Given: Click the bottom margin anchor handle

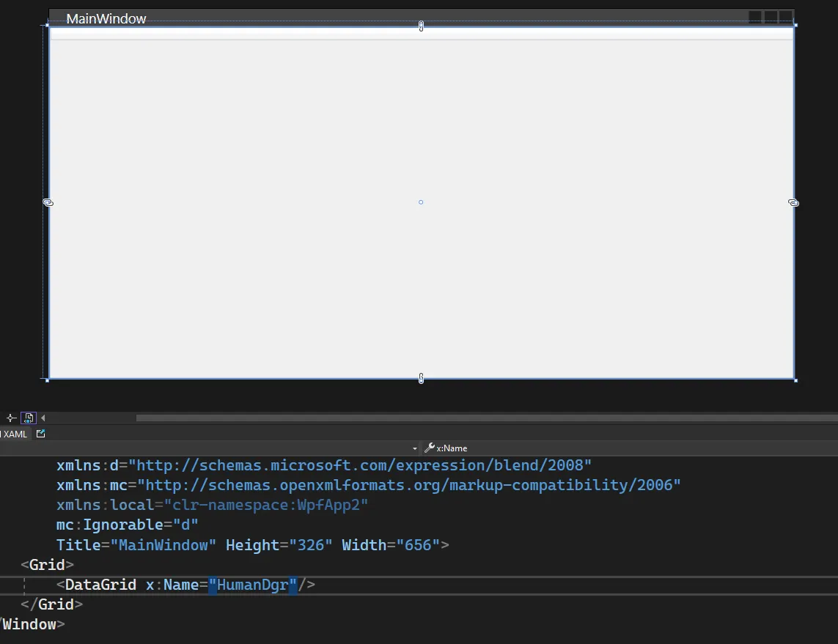Looking at the screenshot, I should coord(421,378).
